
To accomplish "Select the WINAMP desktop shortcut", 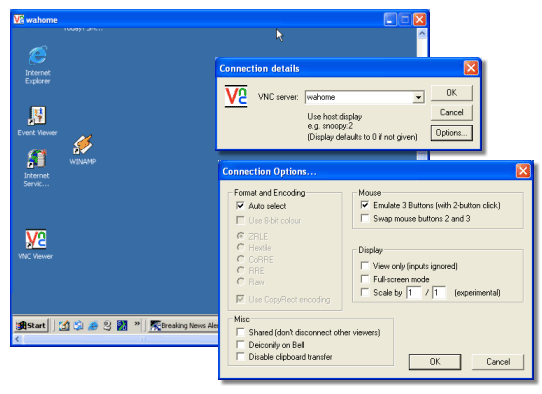I will 83,149.
